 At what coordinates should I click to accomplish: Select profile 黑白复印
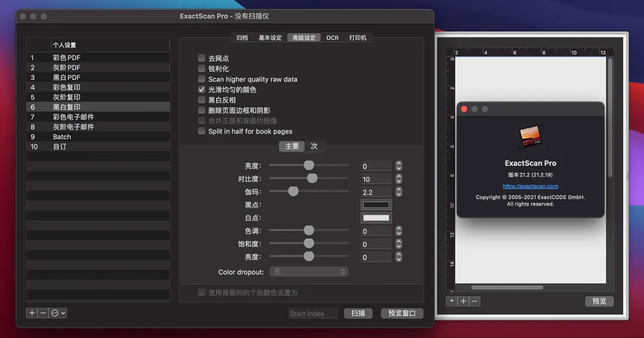[98, 106]
